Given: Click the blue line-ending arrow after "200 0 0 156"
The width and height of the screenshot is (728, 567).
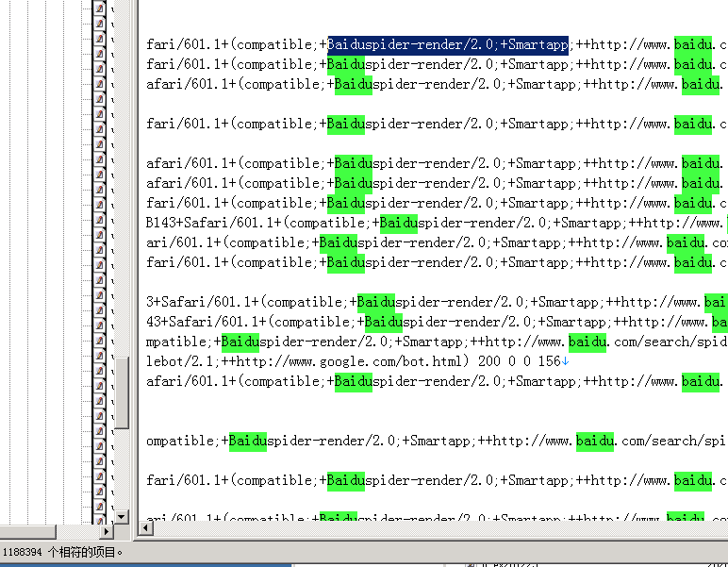Looking at the screenshot, I should click(x=565, y=361).
